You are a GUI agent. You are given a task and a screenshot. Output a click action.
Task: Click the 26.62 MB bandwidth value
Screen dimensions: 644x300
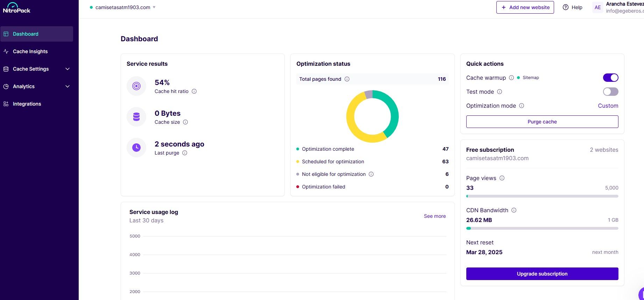pyautogui.click(x=479, y=220)
